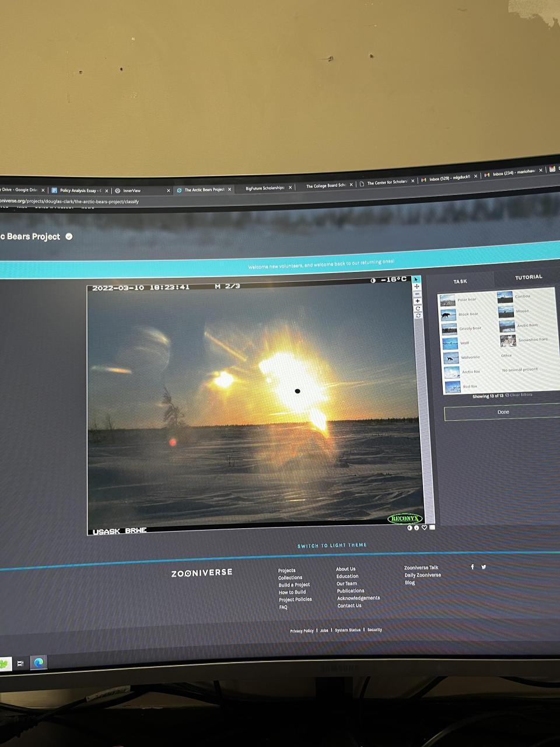Click Clear filters link
This screenshot has height=747, width=560.
(x=519, y=395)
